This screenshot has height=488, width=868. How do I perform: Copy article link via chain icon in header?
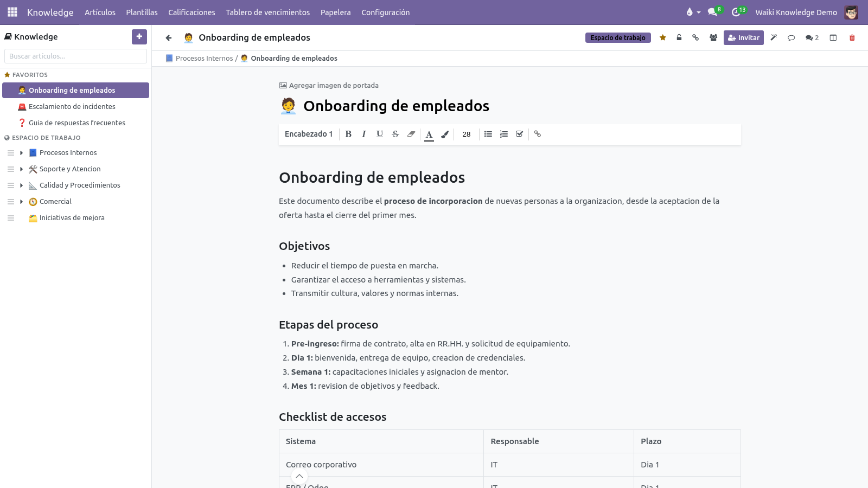coord(695,37)
